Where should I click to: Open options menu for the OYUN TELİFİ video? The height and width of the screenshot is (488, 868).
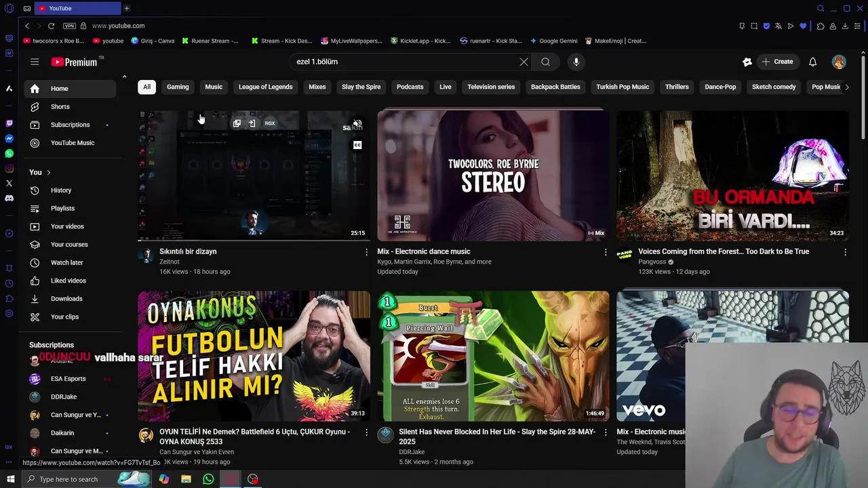coord(366,432)
